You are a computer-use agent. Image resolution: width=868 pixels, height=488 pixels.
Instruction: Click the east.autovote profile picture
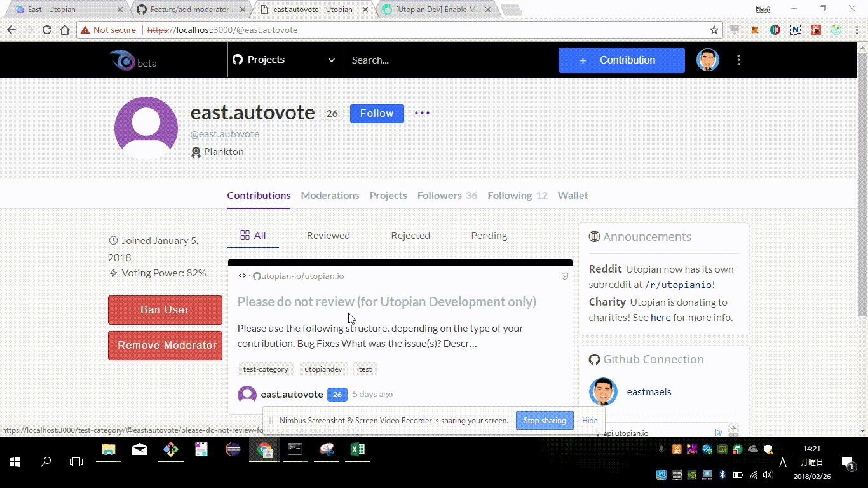point(146,128)
